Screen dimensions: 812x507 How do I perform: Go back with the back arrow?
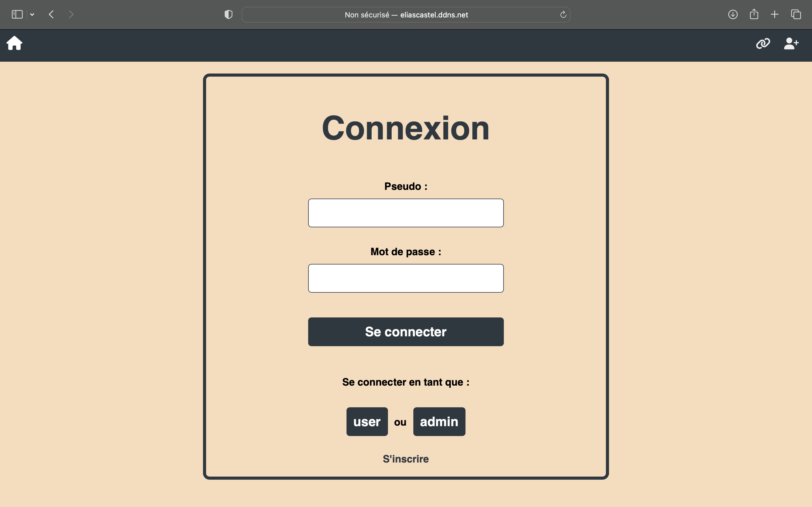click(x=51, y=14)
